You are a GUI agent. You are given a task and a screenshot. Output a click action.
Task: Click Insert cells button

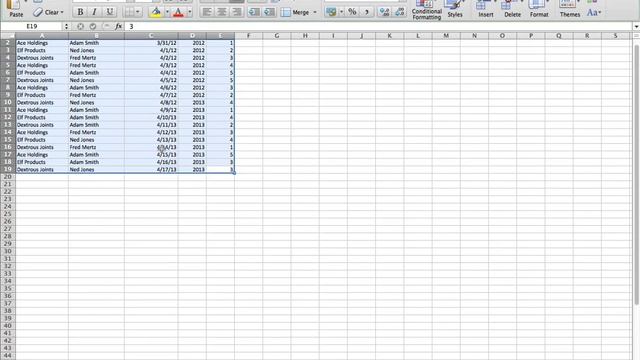[486, 9]
